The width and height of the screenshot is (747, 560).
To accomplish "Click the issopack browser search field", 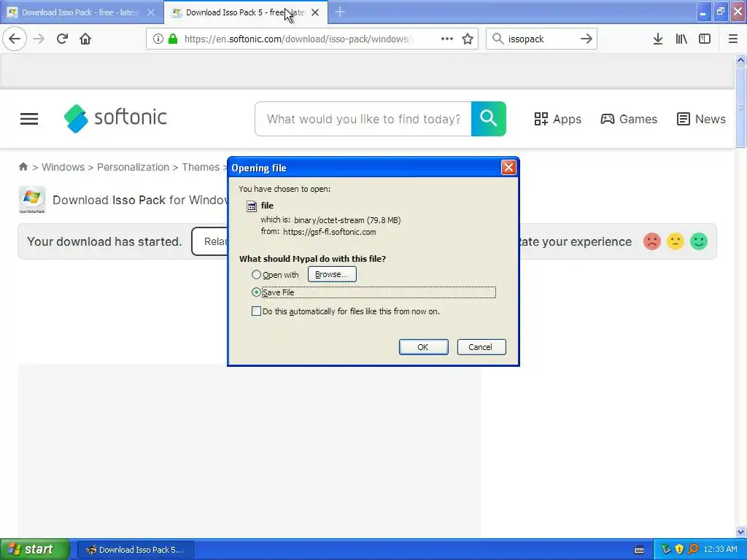I will point(542,39).
